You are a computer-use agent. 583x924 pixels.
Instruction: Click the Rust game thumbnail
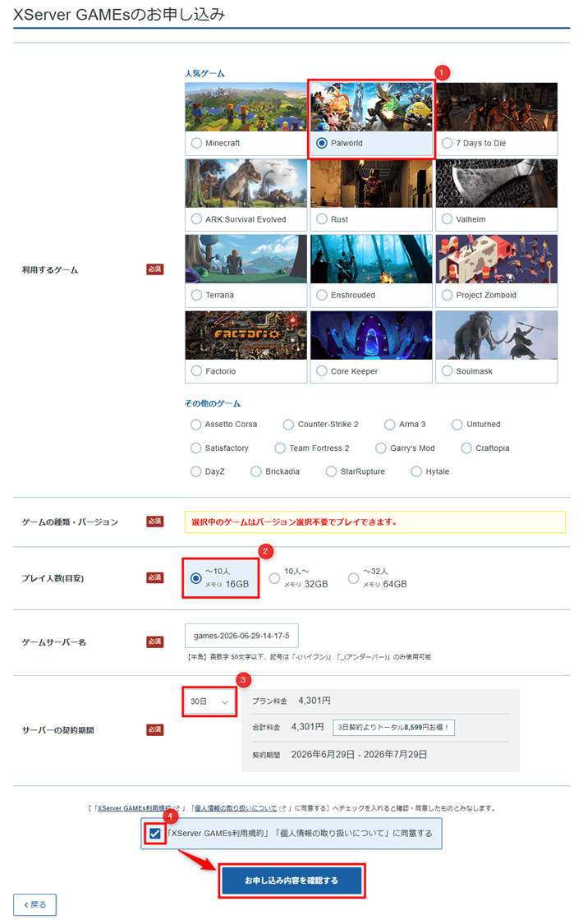tap(371, 182)
